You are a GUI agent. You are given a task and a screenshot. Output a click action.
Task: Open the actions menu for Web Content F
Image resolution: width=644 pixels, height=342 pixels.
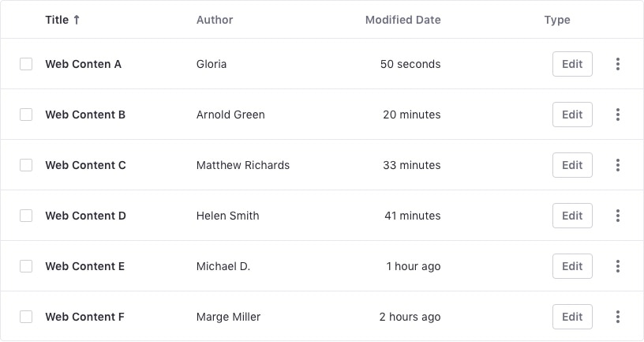click(617, 317)
